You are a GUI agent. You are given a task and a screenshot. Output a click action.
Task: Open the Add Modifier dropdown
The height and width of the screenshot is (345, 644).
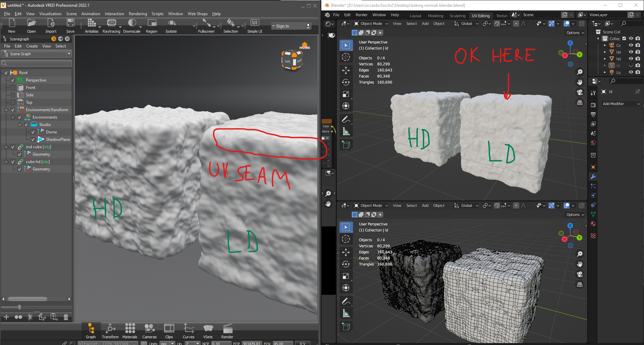pos(620,104)
